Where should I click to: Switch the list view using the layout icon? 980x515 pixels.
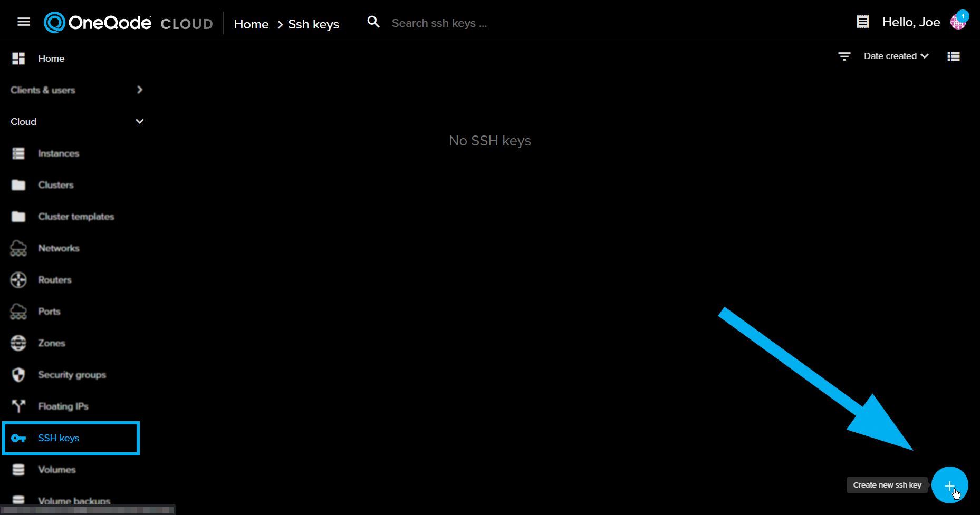point(954,56)
